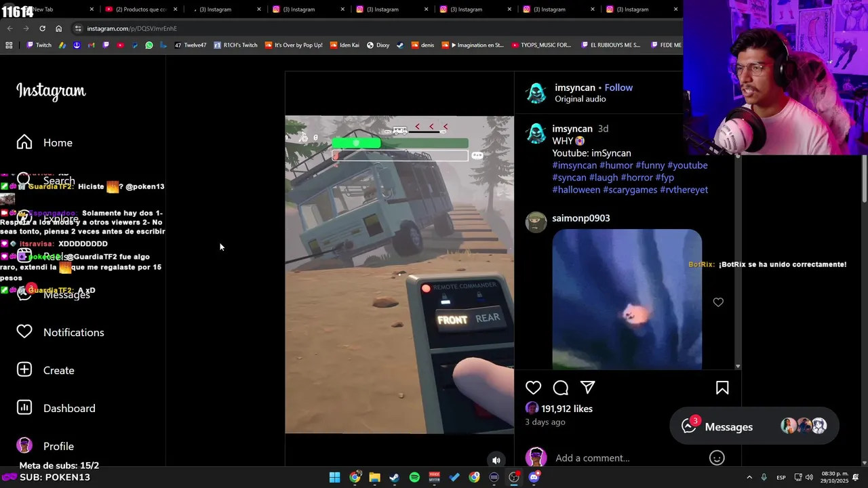Click the reel video to pause
Screen dimensions: 868x488
[399, 274]
